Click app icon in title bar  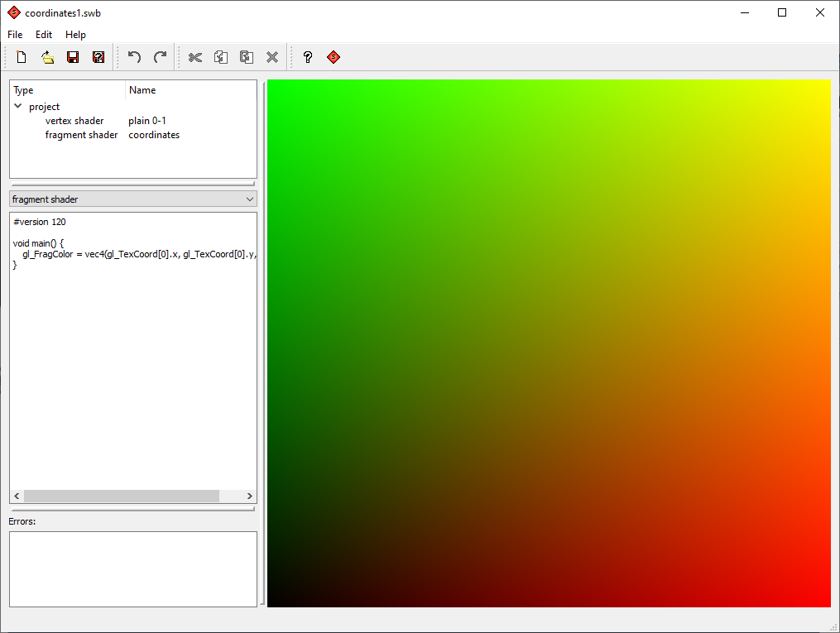(13, 13)
